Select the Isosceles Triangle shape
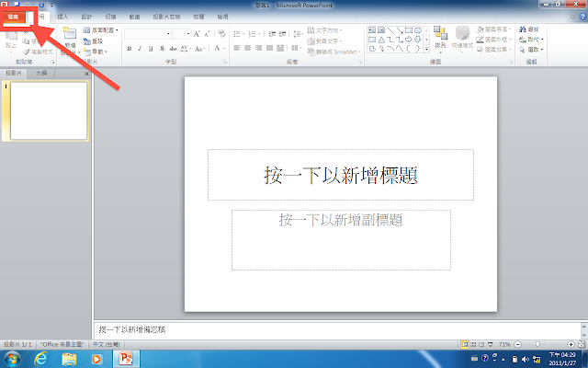Image resolution: width=588 pixels, height=368 pixels. tap(381, 40)
